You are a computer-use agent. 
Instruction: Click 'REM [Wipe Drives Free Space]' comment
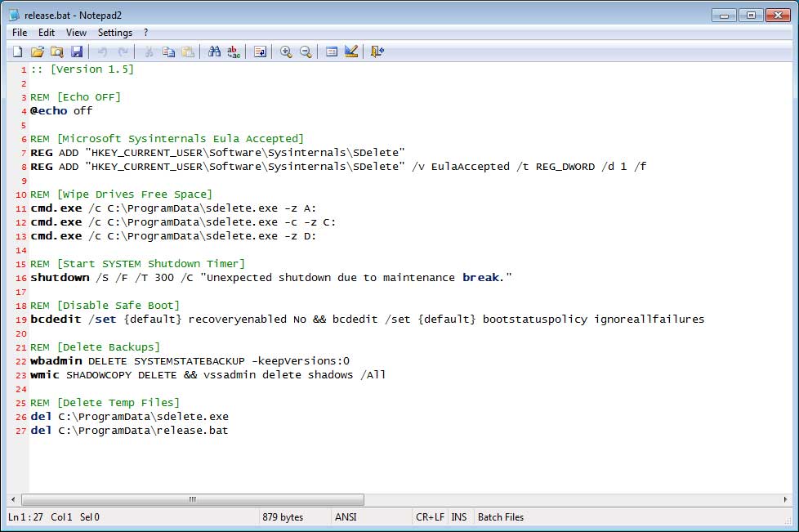click(x=121, y=194)
